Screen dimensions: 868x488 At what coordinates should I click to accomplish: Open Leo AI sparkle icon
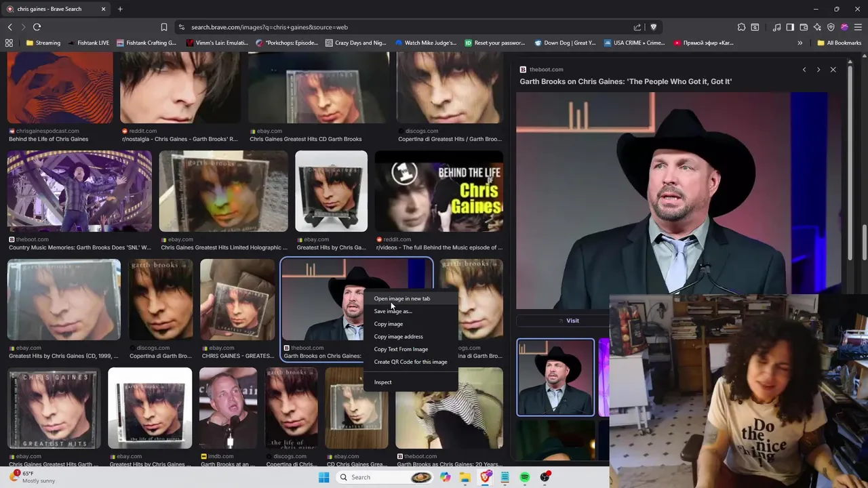tap(817, 27)
